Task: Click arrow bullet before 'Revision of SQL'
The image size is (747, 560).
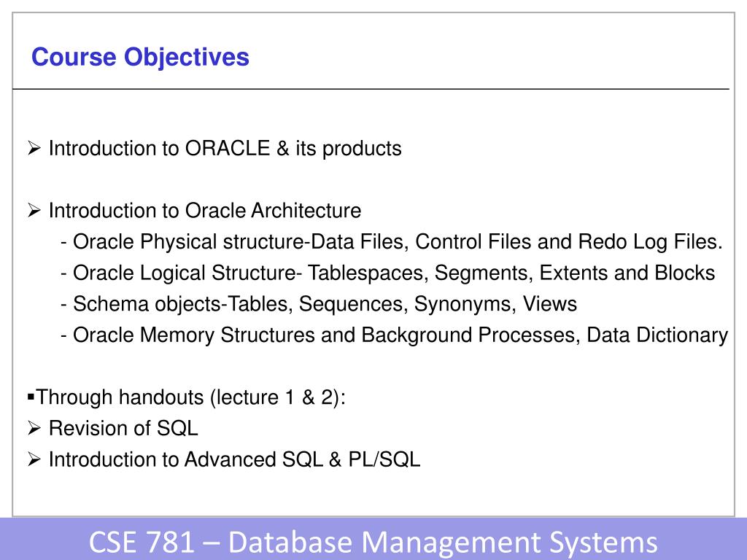Action: [34, 428]
